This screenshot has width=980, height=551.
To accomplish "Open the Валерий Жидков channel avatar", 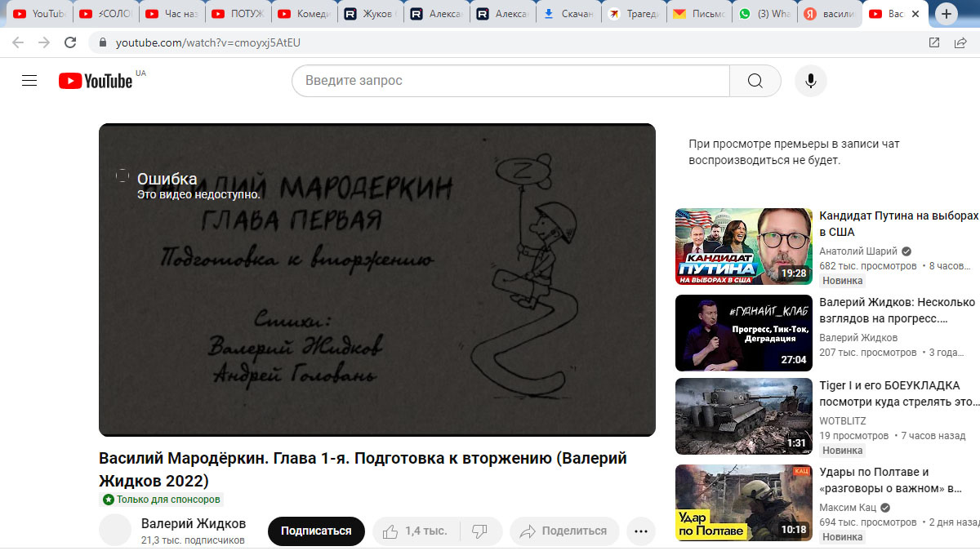I will click(115, 531).
